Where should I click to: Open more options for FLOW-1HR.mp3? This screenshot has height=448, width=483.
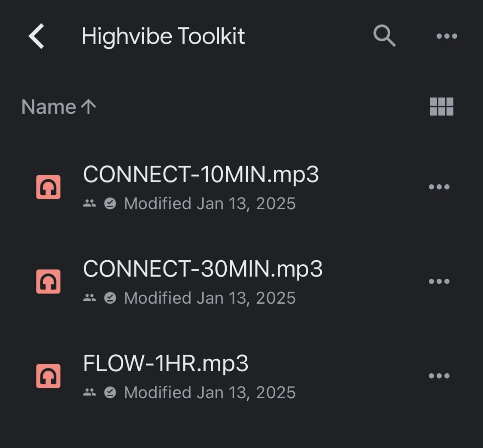pos(439,376)
